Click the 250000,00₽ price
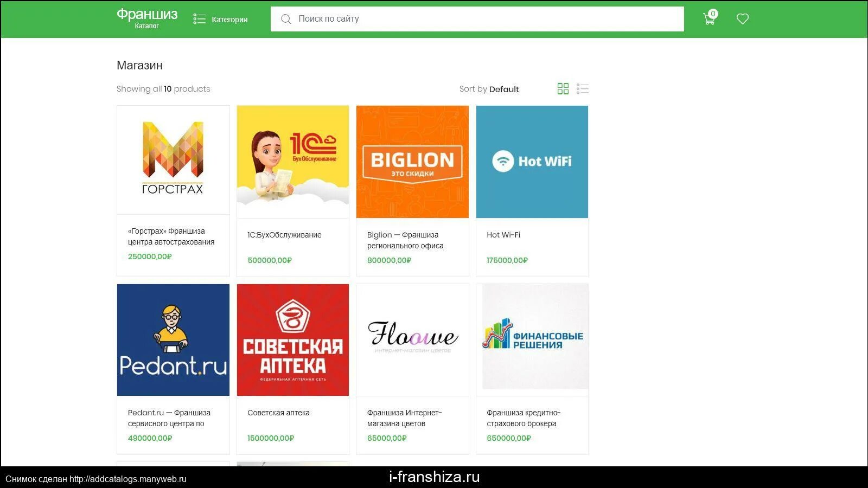 pyautogui.click(x=150, y=256)
